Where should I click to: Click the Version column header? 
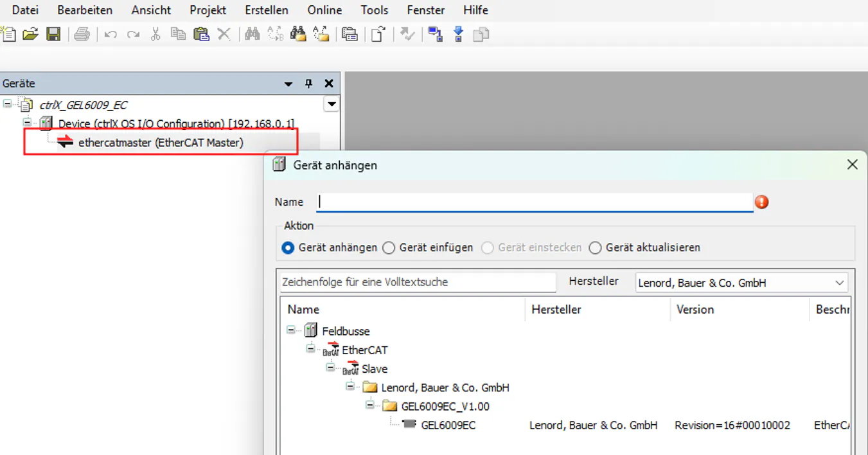pos(695,309)
